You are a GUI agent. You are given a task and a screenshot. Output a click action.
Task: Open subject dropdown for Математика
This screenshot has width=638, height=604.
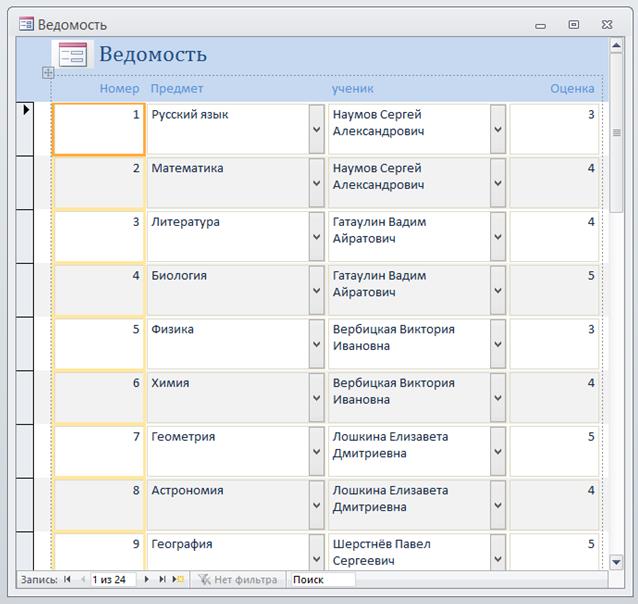coord(317,183)
